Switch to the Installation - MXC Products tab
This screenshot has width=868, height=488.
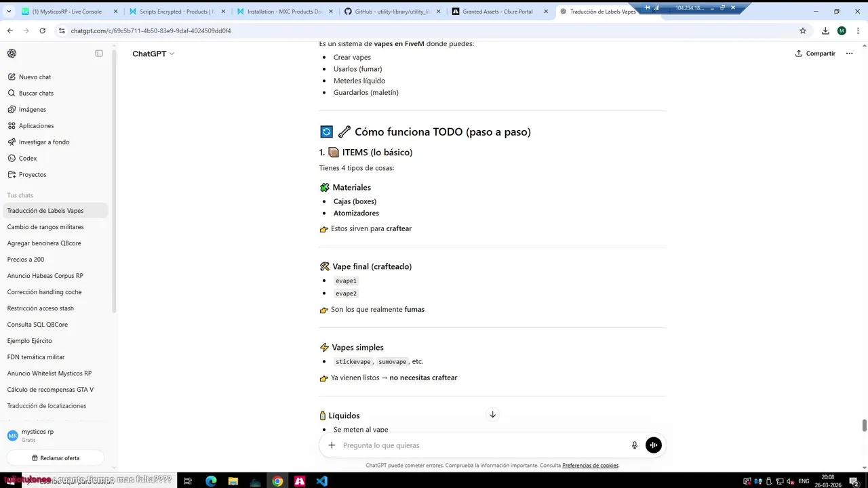[283, 12]
